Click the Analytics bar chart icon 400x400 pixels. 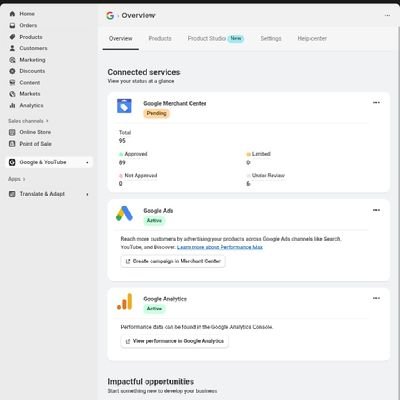click(12, 105)
